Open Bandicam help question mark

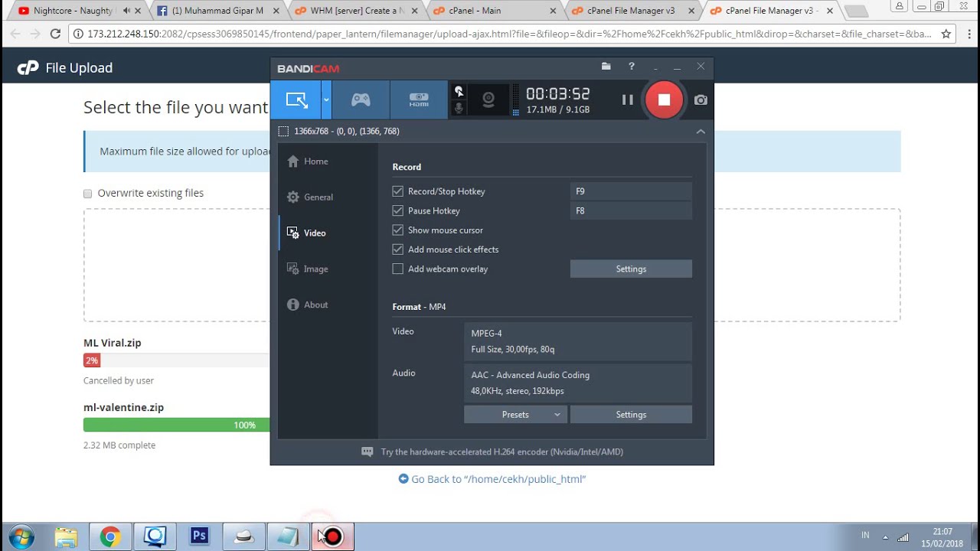tap(632, 67)
